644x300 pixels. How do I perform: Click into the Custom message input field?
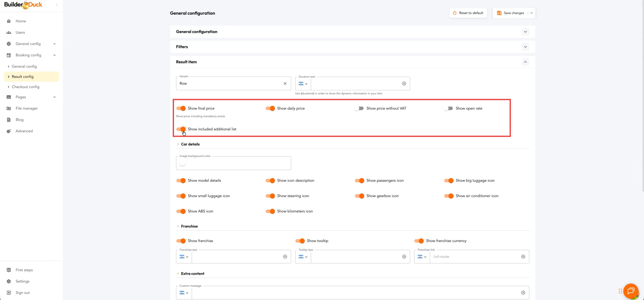[355, 293]
